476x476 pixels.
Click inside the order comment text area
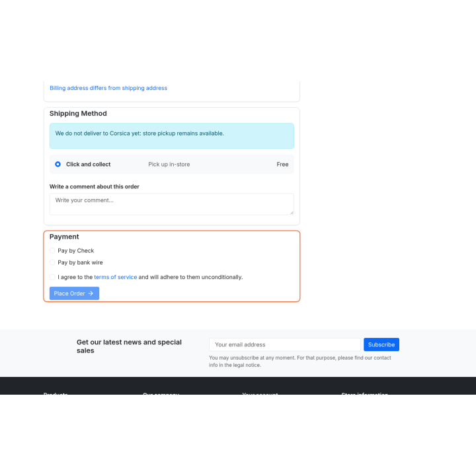tap(172, 204)
